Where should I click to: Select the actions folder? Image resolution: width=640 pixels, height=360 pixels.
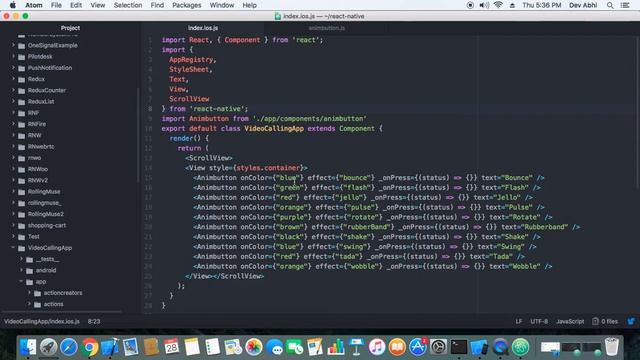coord(53,304)
